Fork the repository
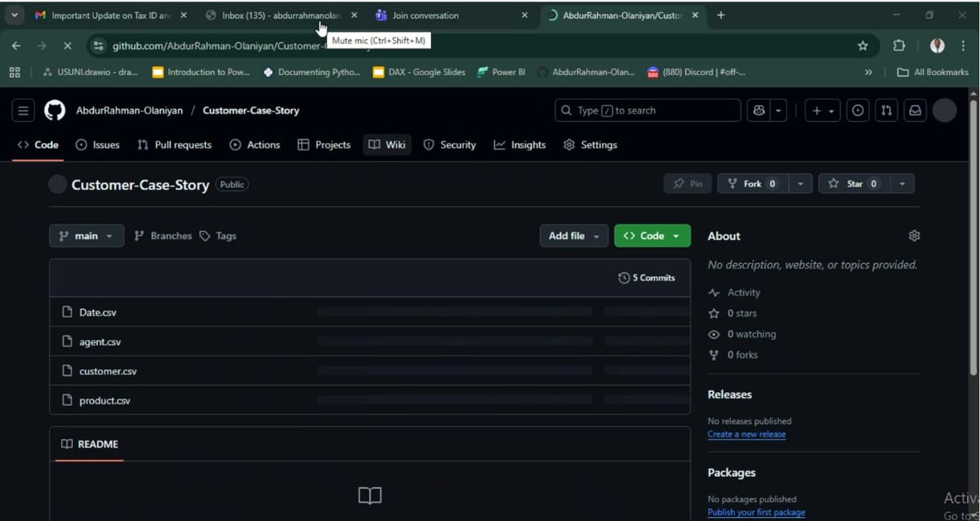 coord(751,183)
